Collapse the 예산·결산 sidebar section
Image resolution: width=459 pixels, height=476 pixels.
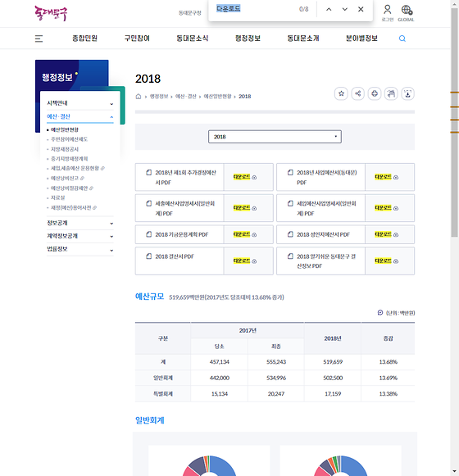pos(80,116)
